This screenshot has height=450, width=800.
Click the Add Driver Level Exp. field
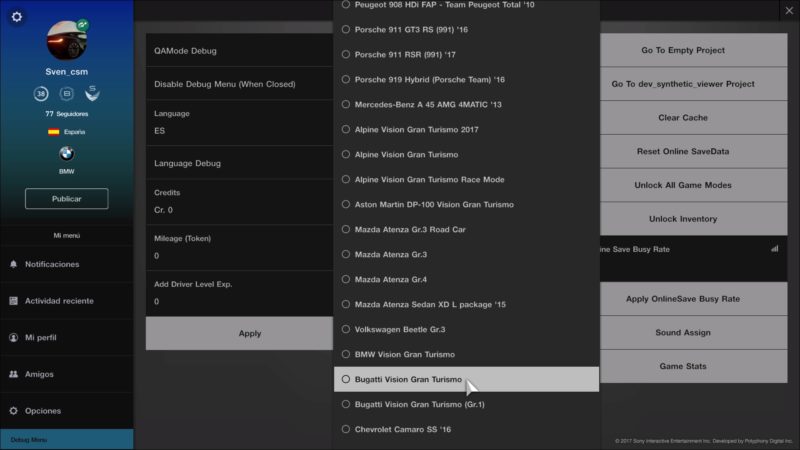(239, 293)
